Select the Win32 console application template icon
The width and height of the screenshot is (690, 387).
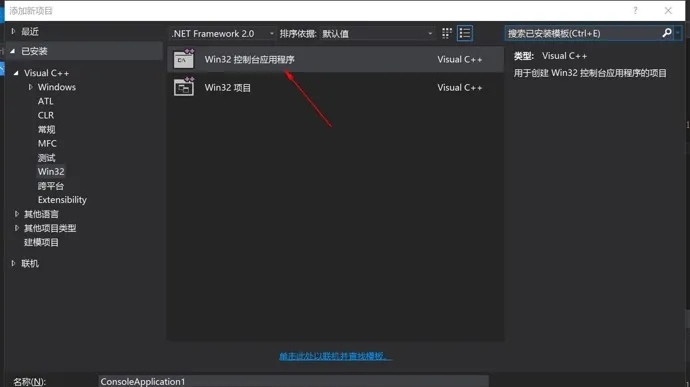[x=184, y=59]
